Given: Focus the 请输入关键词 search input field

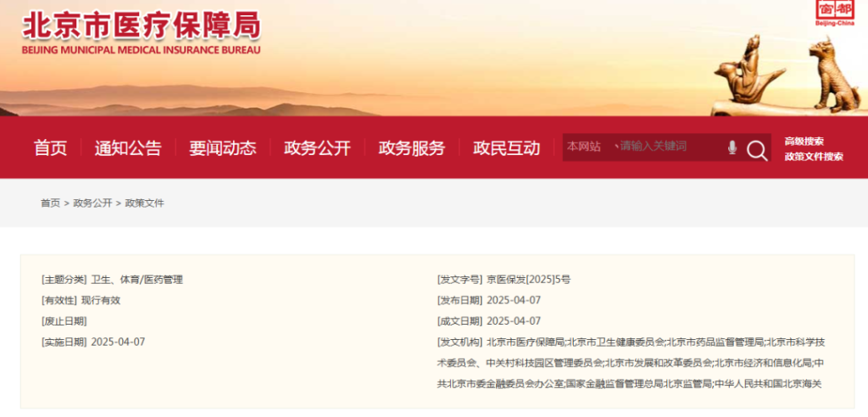Looking at the screenshot, I should click(x=665, y=147).
